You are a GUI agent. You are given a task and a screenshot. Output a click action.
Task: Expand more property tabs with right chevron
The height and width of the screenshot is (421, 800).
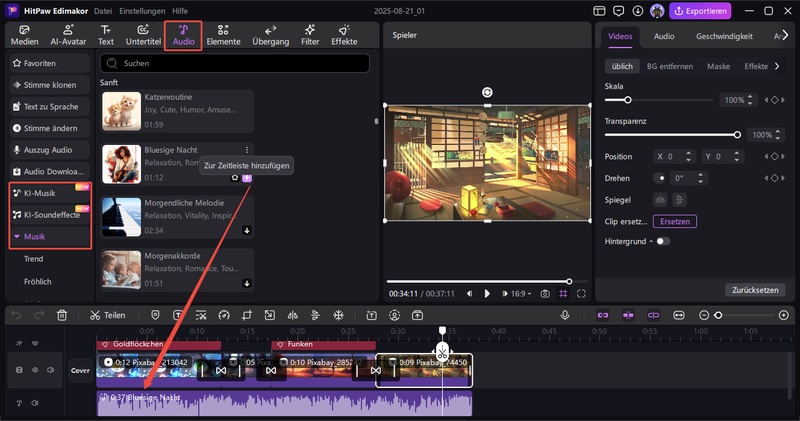[788, 36]
